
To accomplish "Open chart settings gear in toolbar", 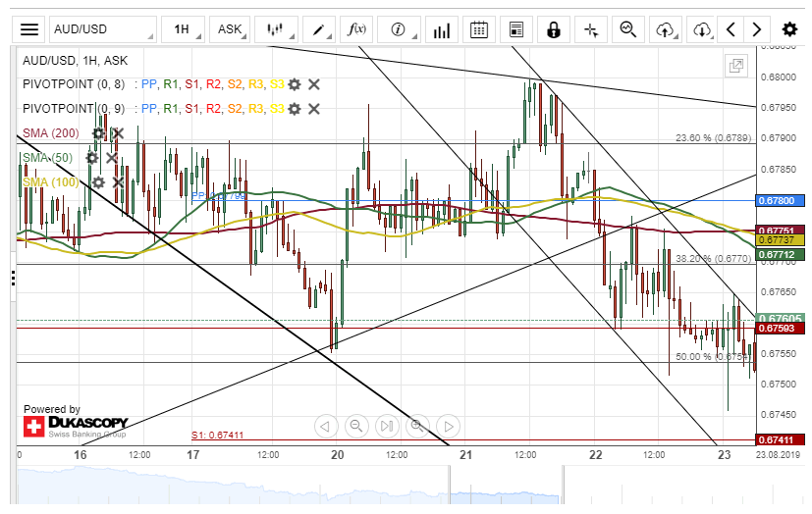I will [x=789, y=29].
